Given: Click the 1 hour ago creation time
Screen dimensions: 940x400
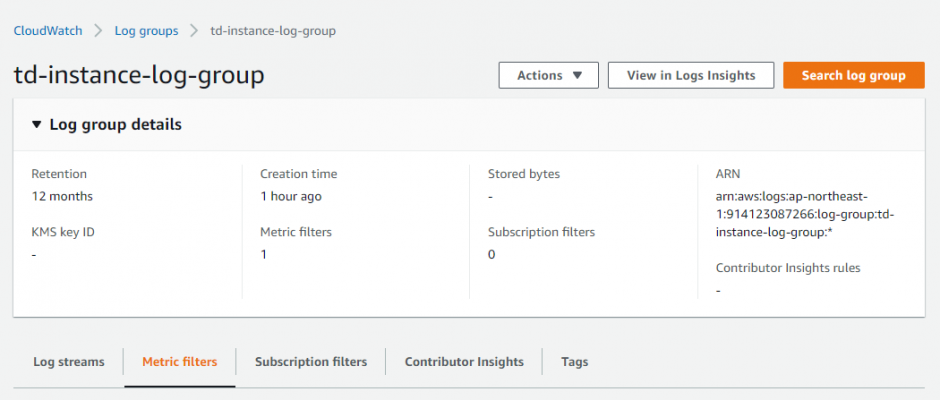Looking at the screenshot, I should pos(291,196).
